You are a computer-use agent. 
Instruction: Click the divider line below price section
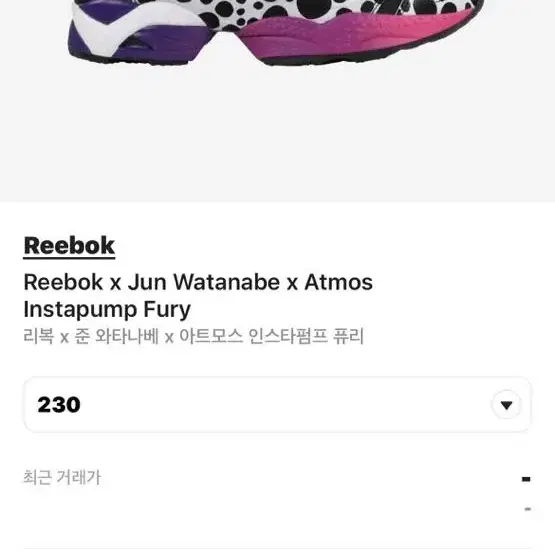point(278,549)
